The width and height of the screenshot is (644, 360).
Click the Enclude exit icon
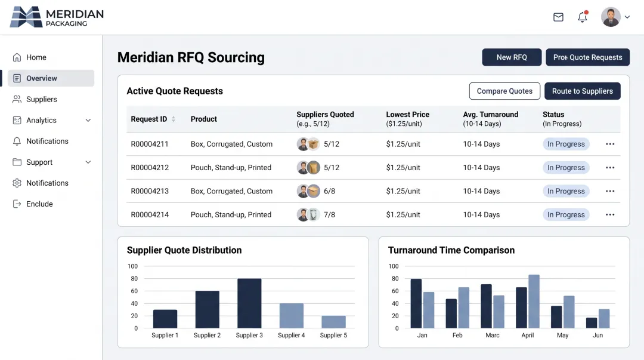click(17, 204)
